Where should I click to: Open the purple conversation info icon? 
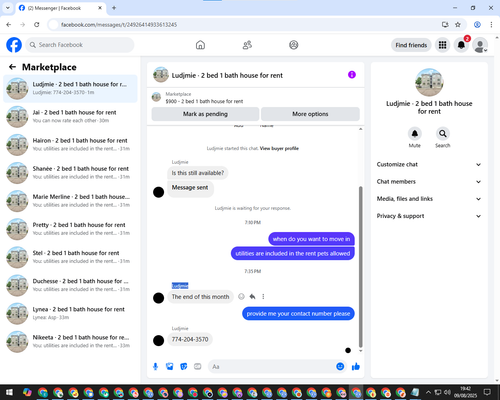pyautogui.click(x=352, y=75)
